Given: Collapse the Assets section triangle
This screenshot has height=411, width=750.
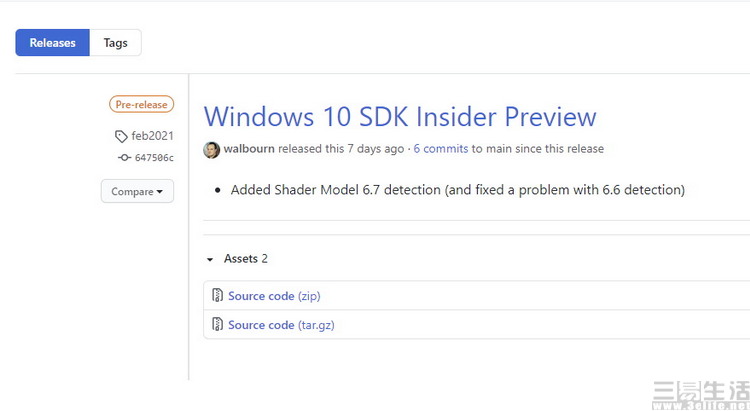Looking at the screenshot, I should [210, 259].
